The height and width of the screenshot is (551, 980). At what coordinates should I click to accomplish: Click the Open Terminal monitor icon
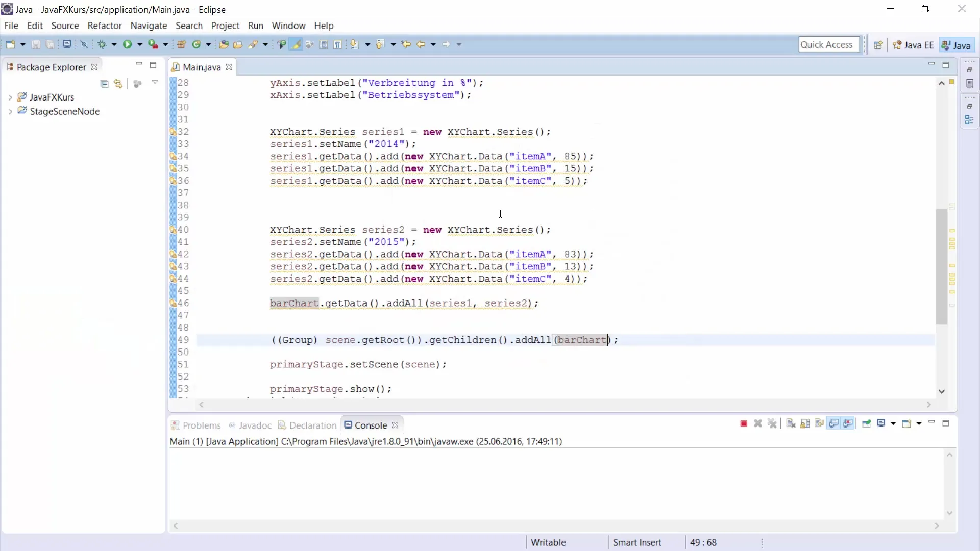(x=67, y=44)
